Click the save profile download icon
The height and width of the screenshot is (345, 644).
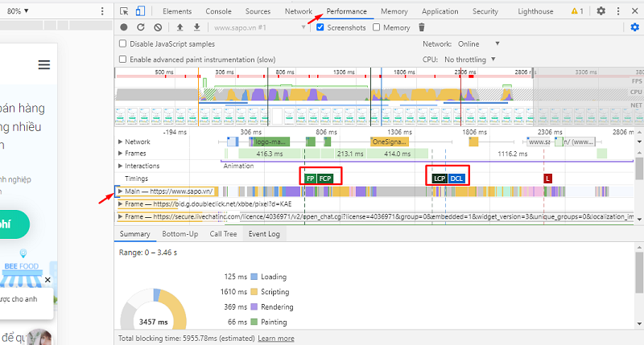click(x=196, y=27)
